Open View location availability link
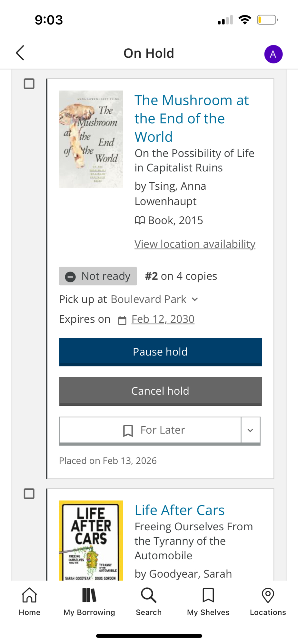Image resolution: width=298 pixels, height=644 pixels. click(x=195, y=244)
